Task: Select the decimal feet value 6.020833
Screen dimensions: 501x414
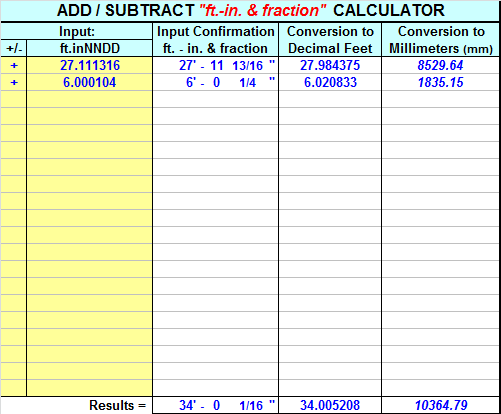Action: tap(330, 82)
